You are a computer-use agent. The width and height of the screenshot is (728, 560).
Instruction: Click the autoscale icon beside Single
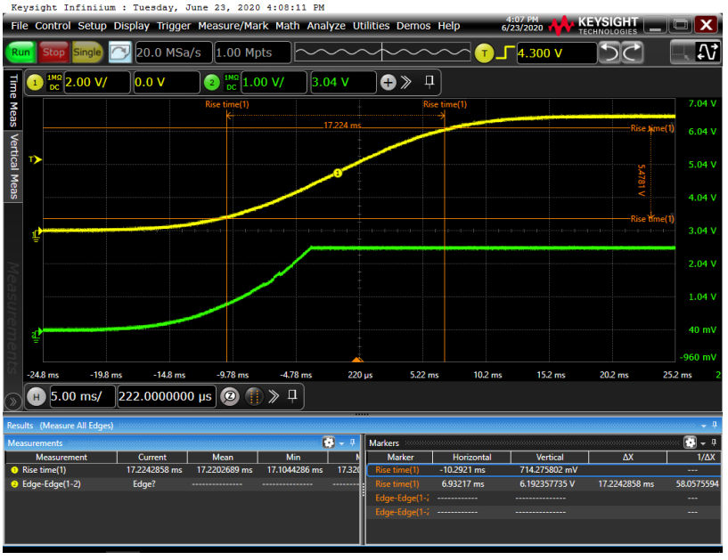point(119,53)
